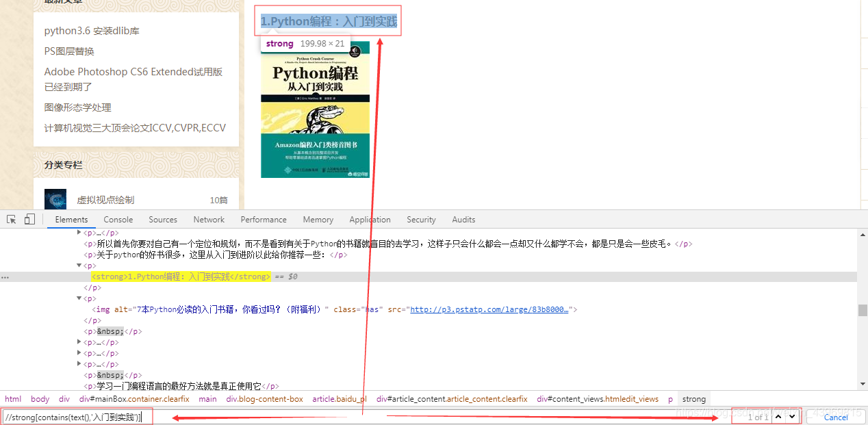Select article.baidu_pl breadcrumb
The width and height of the screenshot is (868, 425).
click(x=340, y=399)
